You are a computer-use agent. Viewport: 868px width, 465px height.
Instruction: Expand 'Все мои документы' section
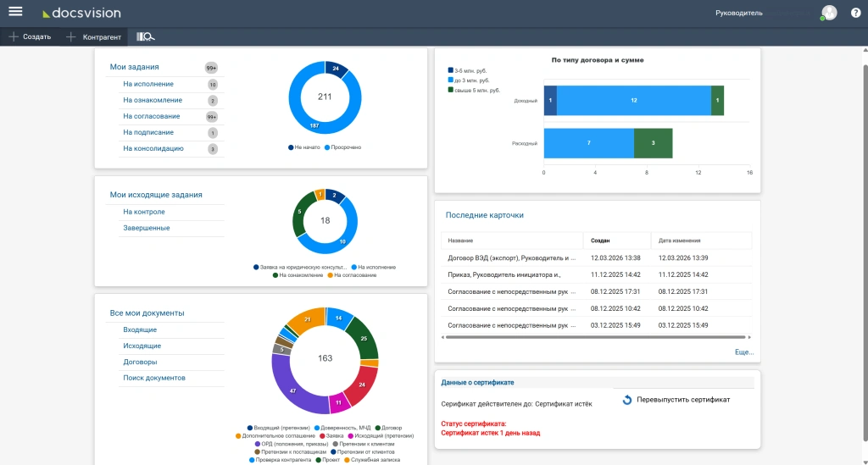click(147, 313)
